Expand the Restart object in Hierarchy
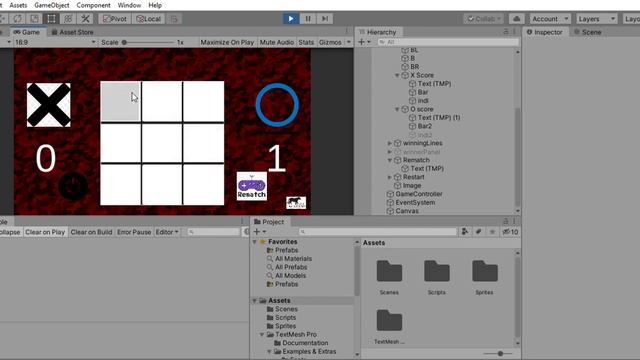Screen dimensions: 640x360 click(x=389, y=177)
